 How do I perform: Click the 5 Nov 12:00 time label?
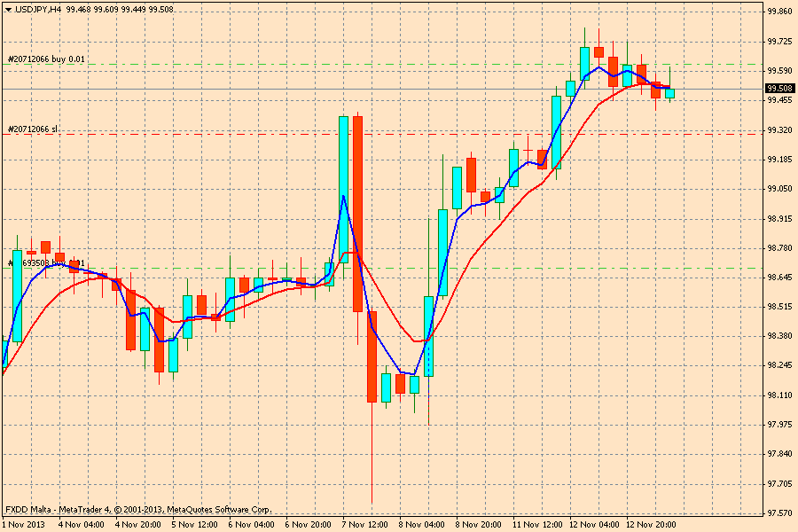tap(195, 524)
